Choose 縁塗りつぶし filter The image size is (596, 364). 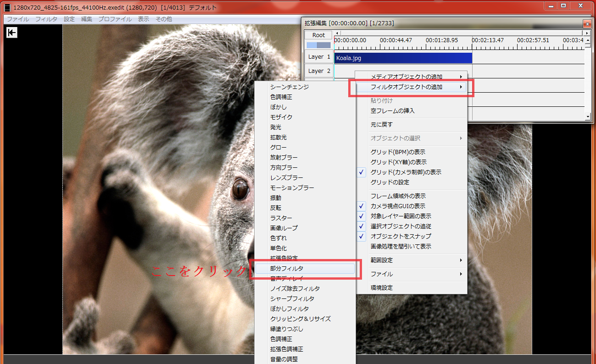tap(305, 329)
